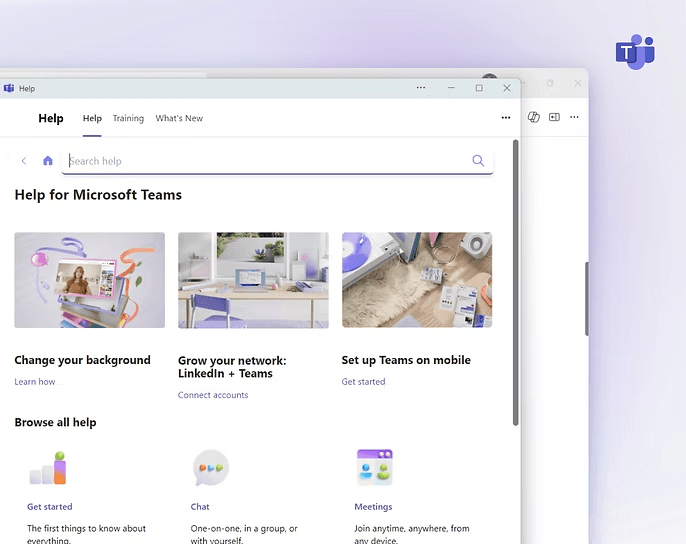Maximize the Help window

pyautogui.click(x=479, y=88)
